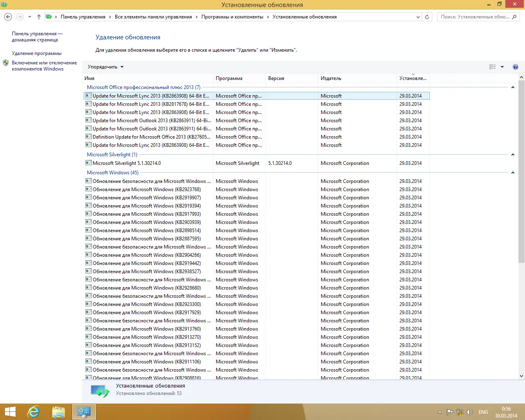Click the magnifier icon in the search box
Screen dimensions: 525x420
[x=514, y=17]
